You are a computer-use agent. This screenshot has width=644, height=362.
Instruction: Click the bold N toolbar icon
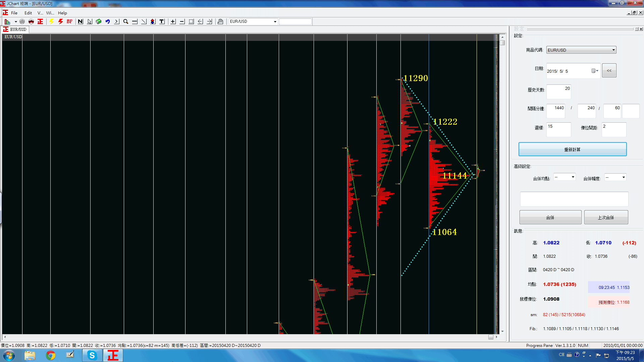[80, 21]
